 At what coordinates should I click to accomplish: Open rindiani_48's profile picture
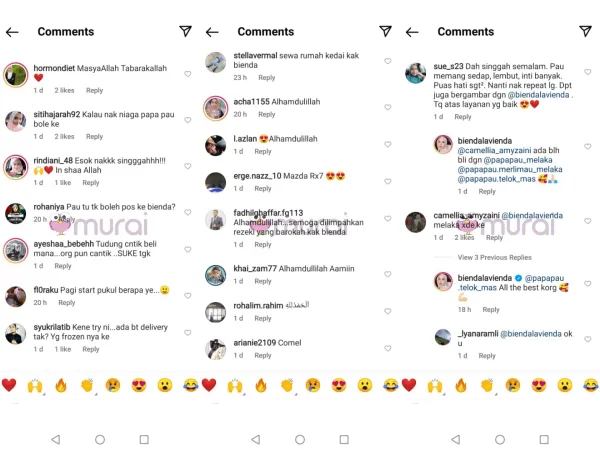coord(15,166)
